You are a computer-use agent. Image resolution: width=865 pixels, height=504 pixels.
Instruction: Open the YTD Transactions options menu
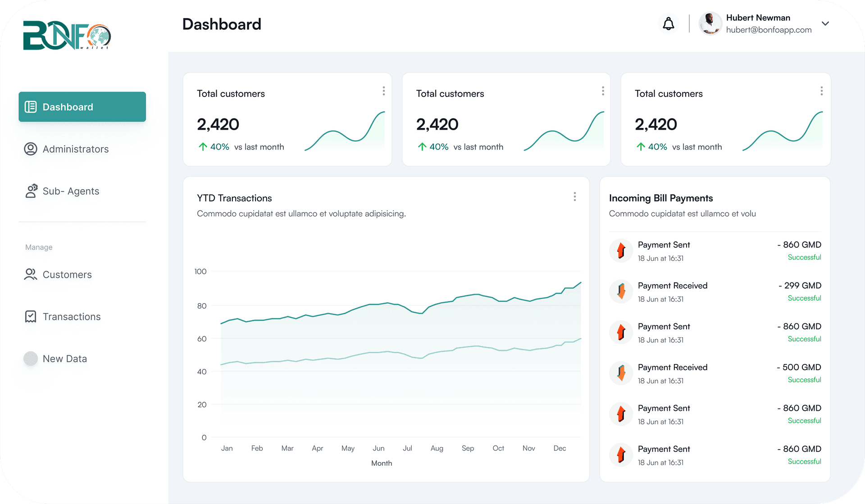click(575, 197)
